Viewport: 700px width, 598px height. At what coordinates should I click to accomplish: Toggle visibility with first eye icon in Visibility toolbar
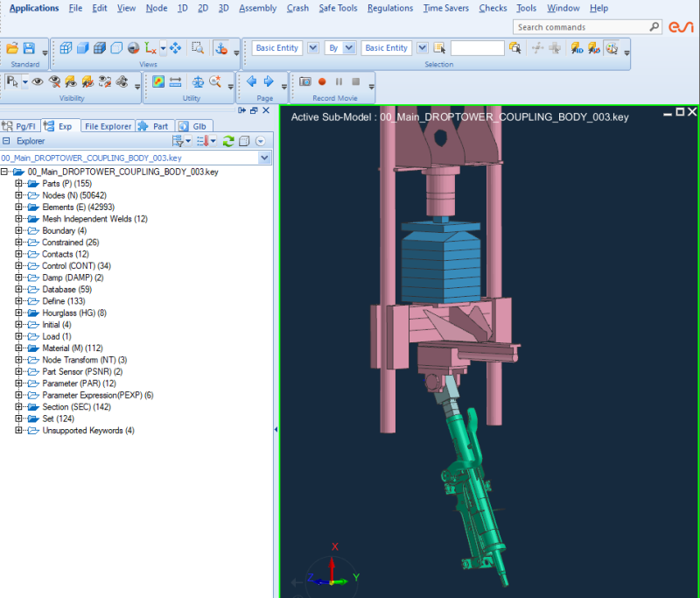pyautogui.click(x=38, y=81)
